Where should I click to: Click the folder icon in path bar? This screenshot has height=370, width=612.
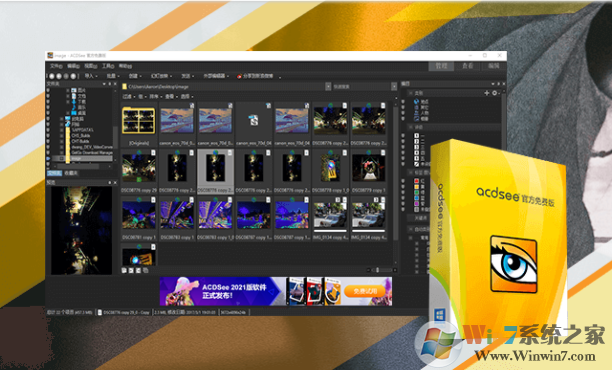125,87
